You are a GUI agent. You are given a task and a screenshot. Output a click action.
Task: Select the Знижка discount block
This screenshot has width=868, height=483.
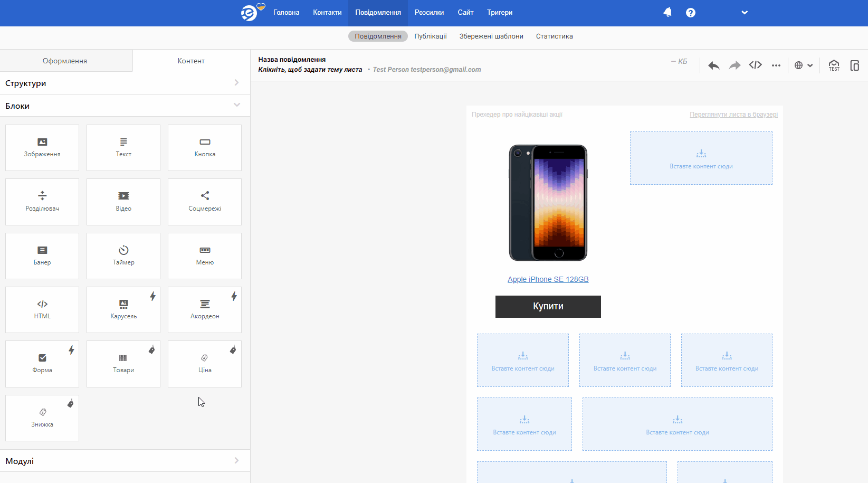(x=42, y=418)
